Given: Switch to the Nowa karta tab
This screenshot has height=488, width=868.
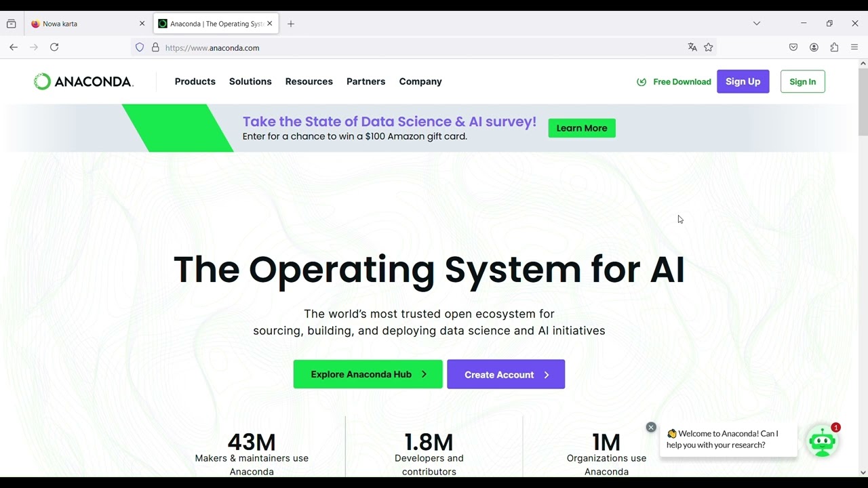Looking at the screenshot, I should pyautogui.click(x=87, y=24).
